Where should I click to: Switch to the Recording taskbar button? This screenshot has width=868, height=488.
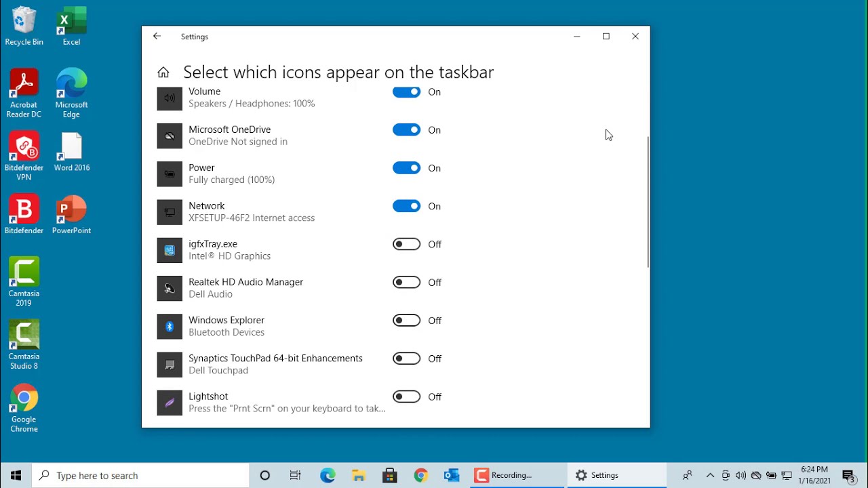(x=517, y=476)
